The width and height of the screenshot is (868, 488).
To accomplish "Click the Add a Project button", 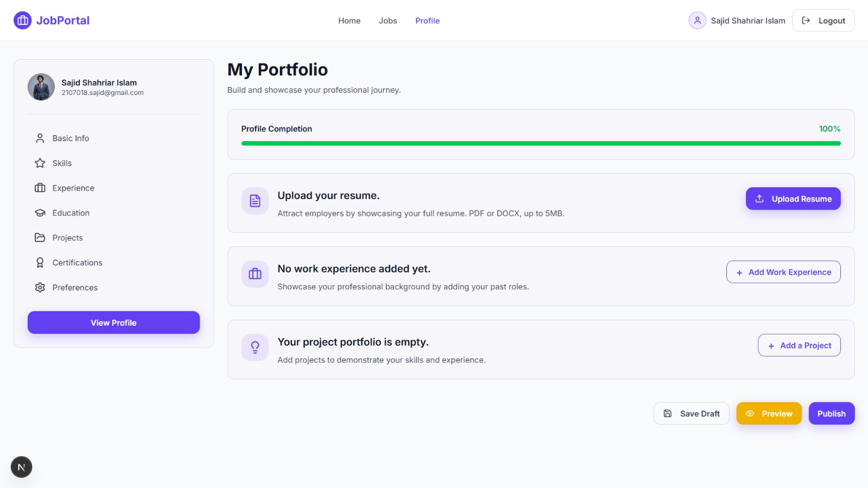I will tap(799, 345).
